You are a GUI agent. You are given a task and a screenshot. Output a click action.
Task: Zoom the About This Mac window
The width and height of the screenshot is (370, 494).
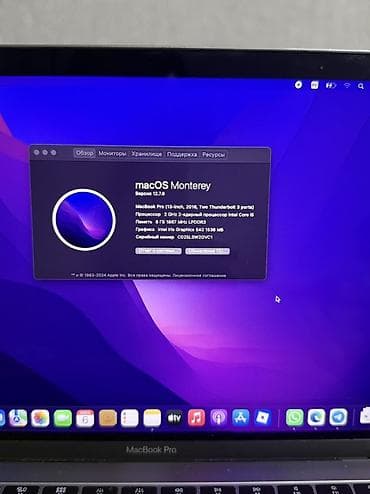click(53, 153)
